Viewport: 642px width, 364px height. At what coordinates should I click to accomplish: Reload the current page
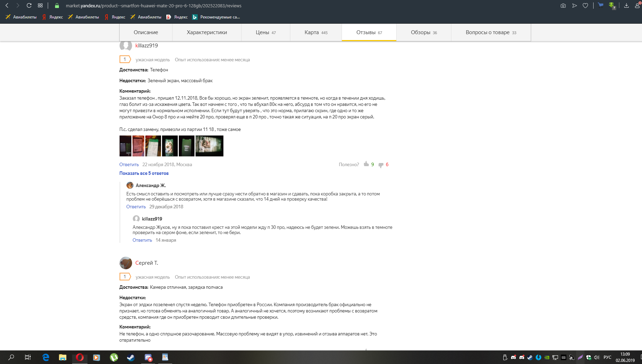[29, 6]
